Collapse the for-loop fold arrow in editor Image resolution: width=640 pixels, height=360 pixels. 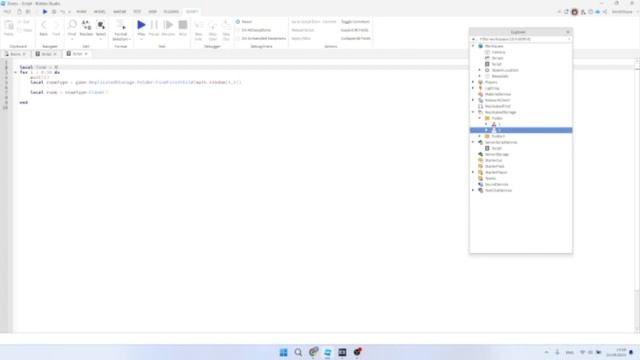tap(16, 72)
